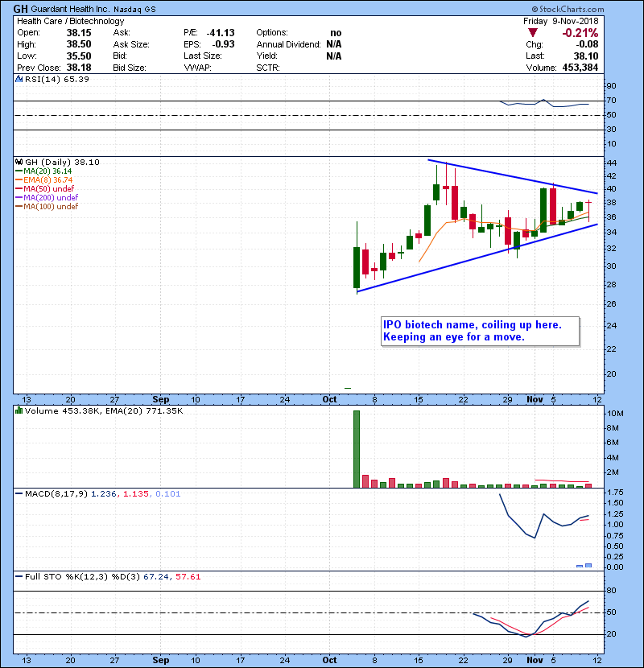Click the Volume value 453,384
Image resolution: width=644 pixels, height=668 pixels.
click(x=580, y=68)
